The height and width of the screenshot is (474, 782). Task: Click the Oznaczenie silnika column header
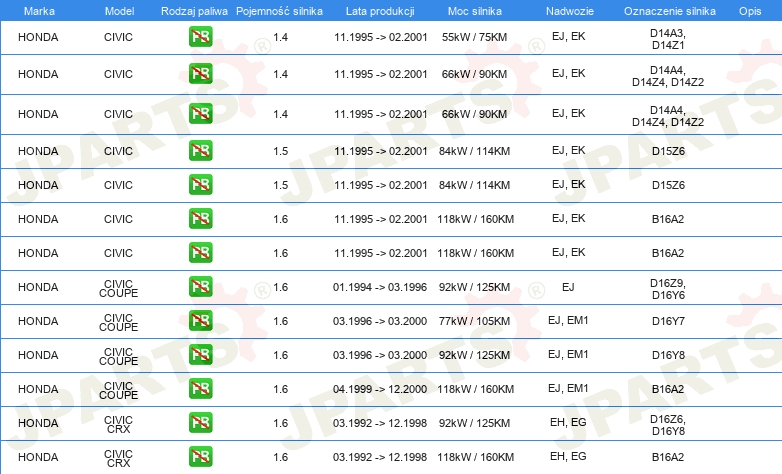[670, 11]
